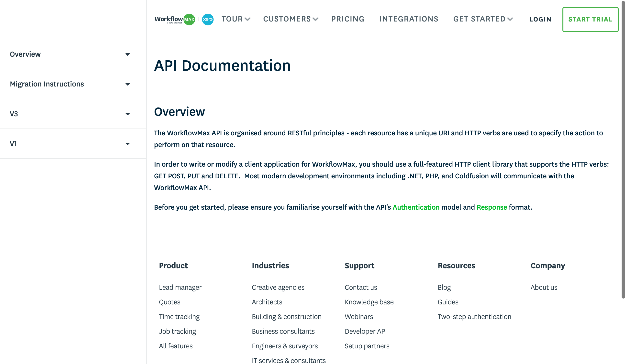Image resolution: width=626 pixels, height=364 pixels.
Task: Click the blue Xero logo icon
Action: coord(208,19)
